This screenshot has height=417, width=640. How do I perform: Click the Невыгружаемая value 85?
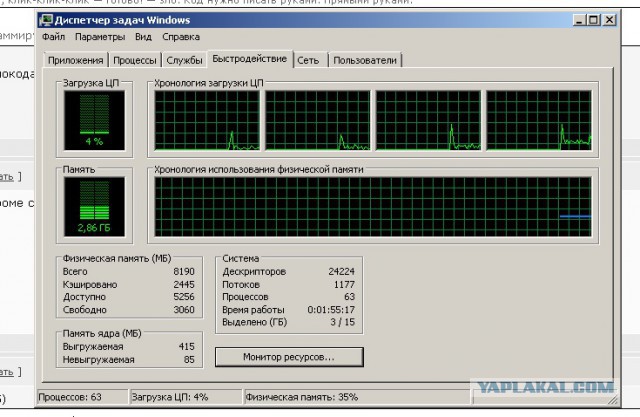[189, 359]
